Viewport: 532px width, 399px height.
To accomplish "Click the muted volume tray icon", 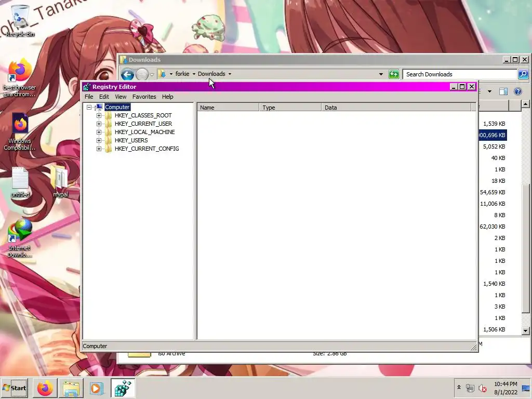I will pyautogui.click(x=482, y=388).
